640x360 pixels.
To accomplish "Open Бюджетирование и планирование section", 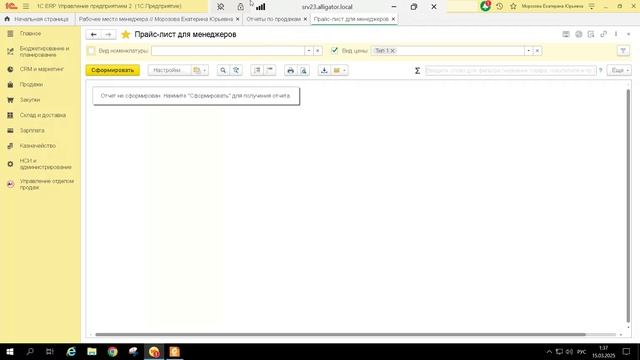I will [44, 51].
